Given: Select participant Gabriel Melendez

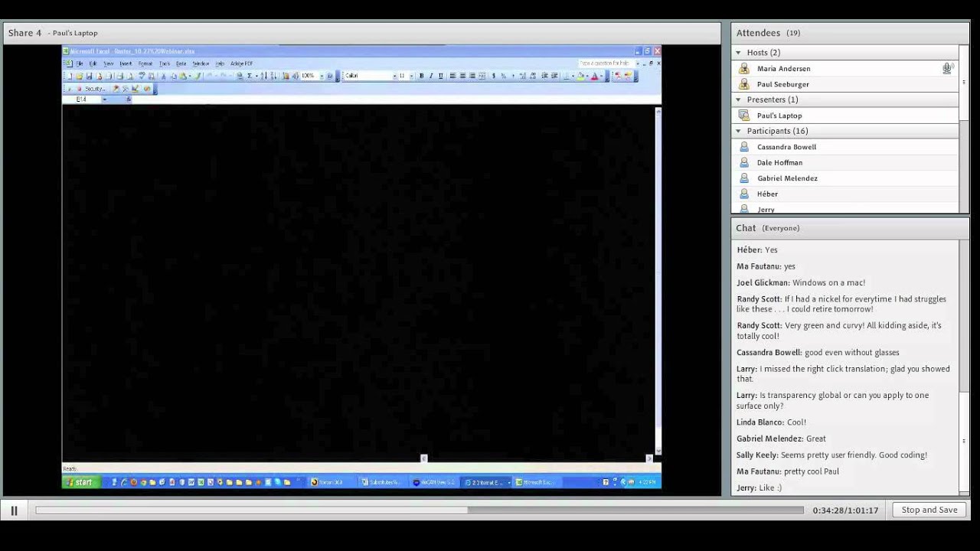Looking at the screenshot, I should point(846,178).
